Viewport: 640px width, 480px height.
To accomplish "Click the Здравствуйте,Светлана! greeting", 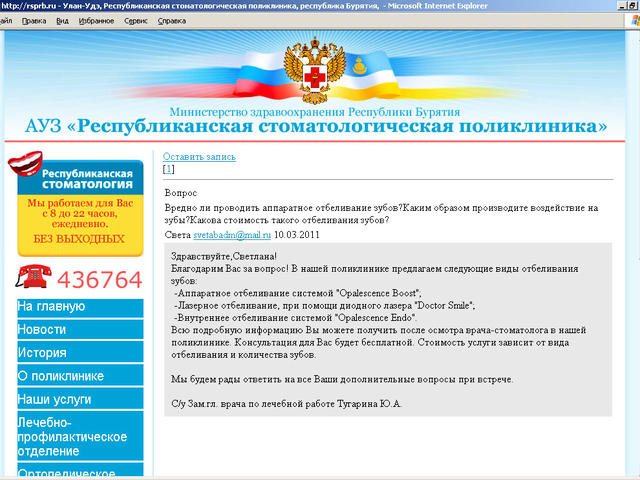I will coord(224,256).
